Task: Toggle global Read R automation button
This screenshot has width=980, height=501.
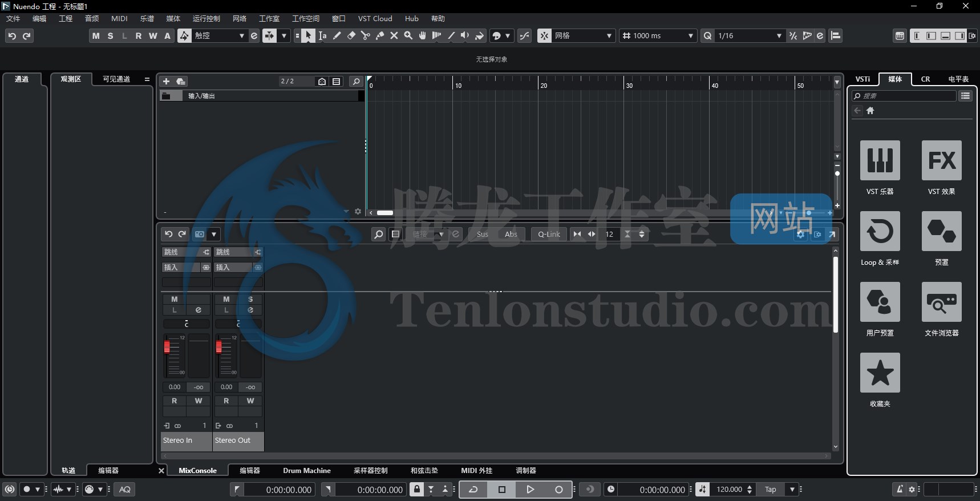Action: [x=138, y=35]
